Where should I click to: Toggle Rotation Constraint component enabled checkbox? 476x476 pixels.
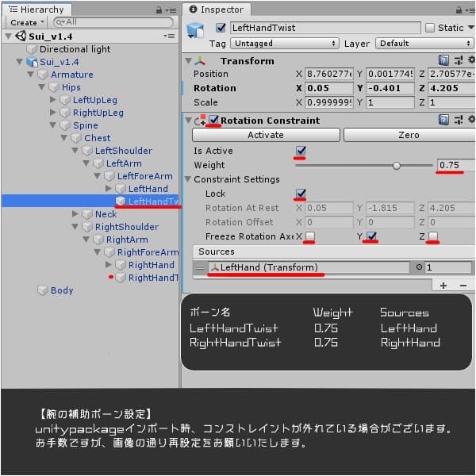(x=213, y=120)
